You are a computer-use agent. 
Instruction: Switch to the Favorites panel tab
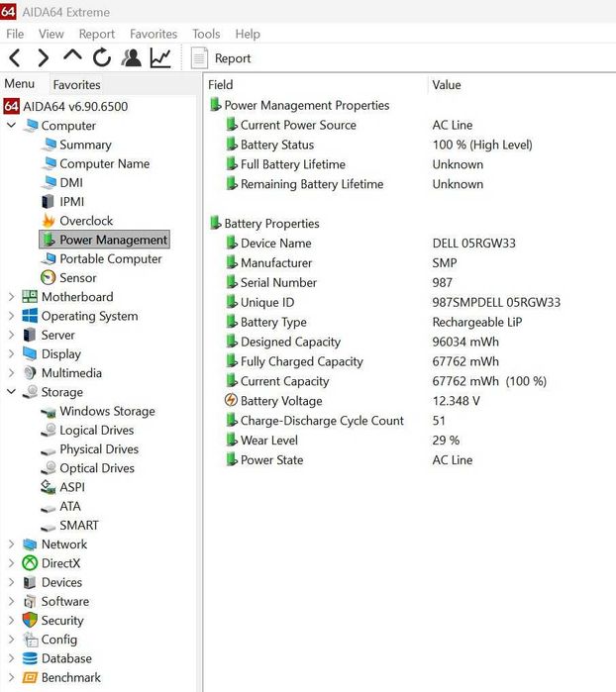coord(77,84)
